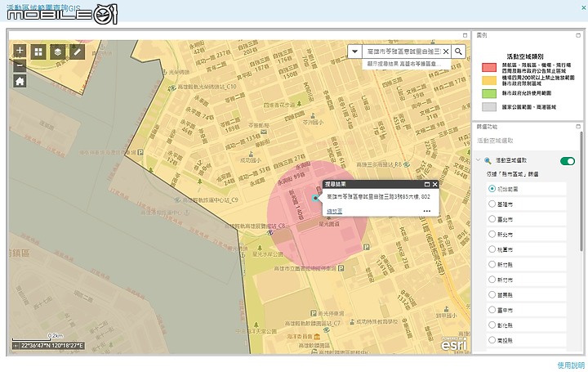
Task: Collapse the 篩選功能 panel via corner icon
Action: pyautogui.click(x=578, y=127)
